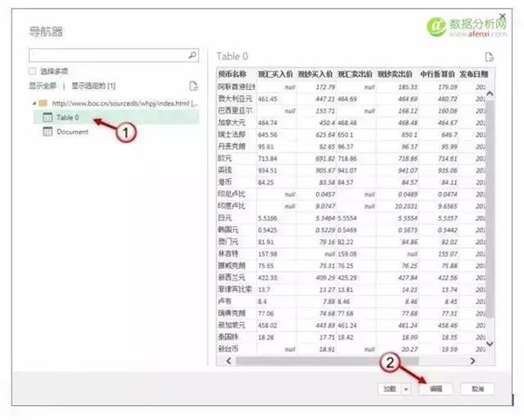Click the boc.cn URL tree node
The height and width of the screenshot is (420, 524).
click(125, 103)
